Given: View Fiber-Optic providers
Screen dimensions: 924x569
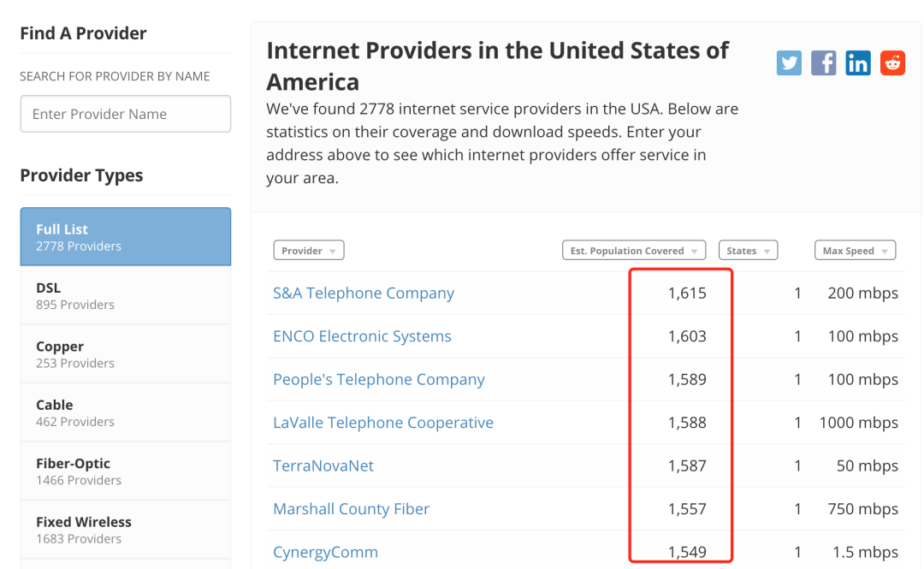Looking at the screenshot, I should (x=126, y=471).
